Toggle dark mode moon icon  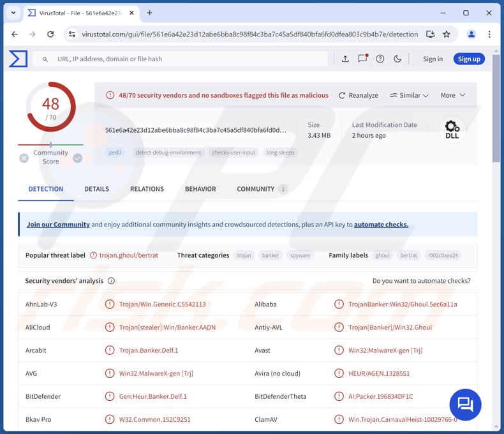click(397, 59)
